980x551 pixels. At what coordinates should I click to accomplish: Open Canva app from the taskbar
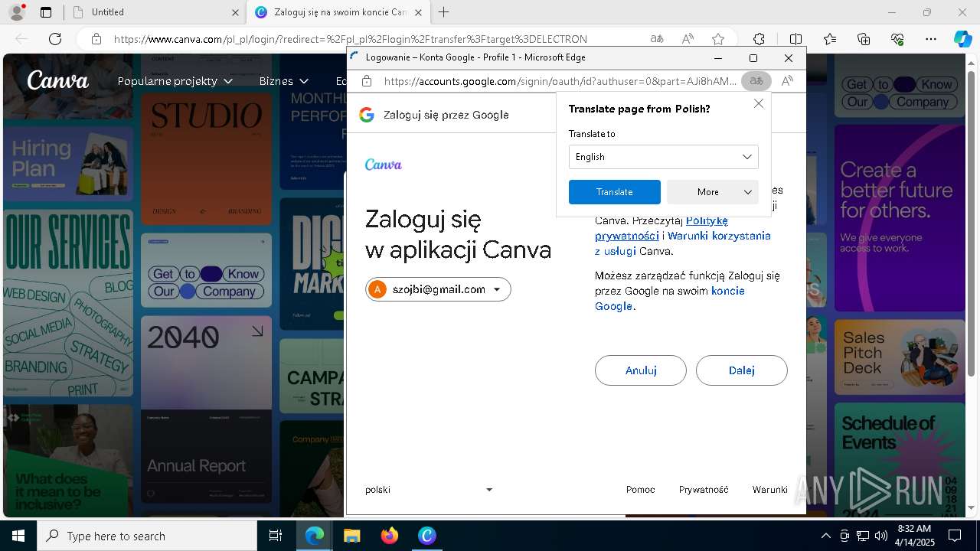click(x=427, y=536)
